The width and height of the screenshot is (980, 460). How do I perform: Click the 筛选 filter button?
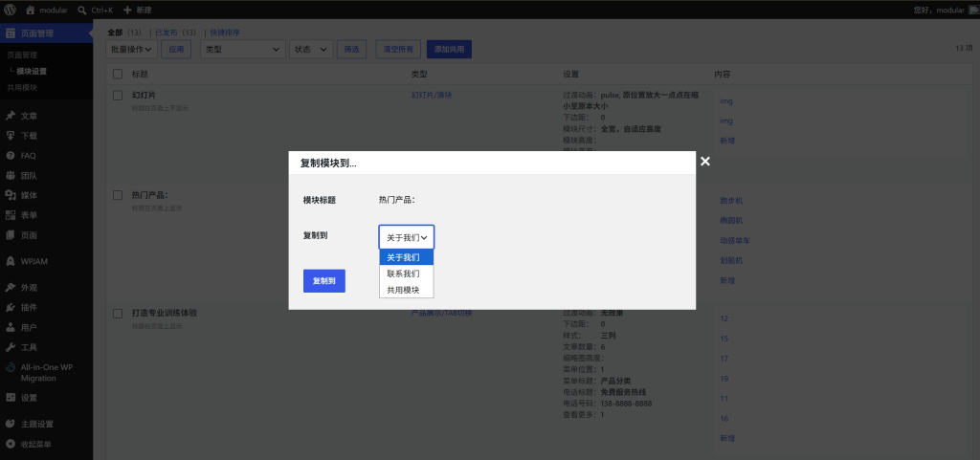[x=351, y=50]
